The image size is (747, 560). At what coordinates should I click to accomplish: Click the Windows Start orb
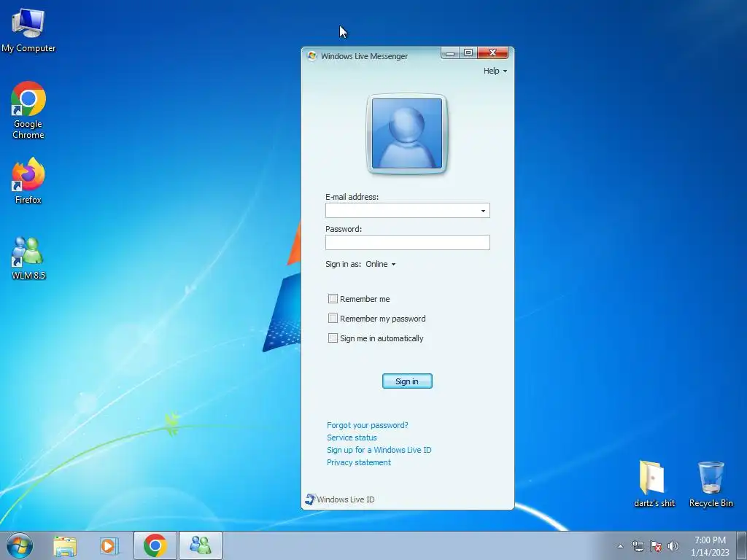[20, 545]
